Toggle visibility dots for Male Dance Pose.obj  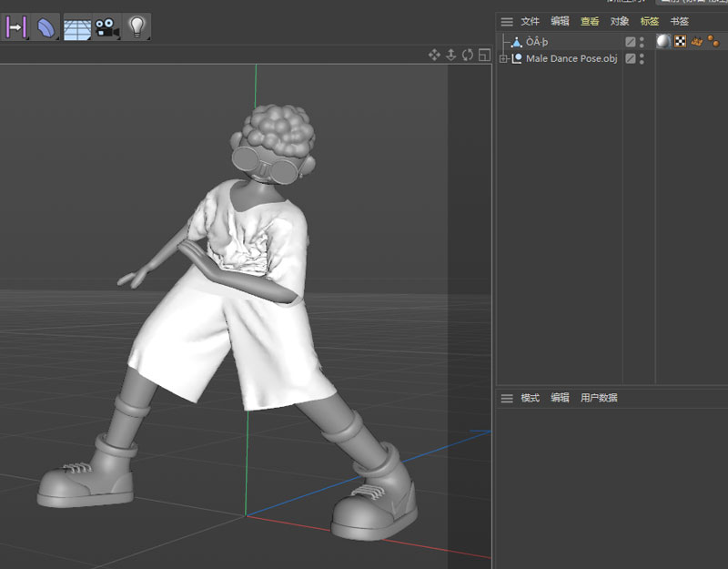[642, 58]
